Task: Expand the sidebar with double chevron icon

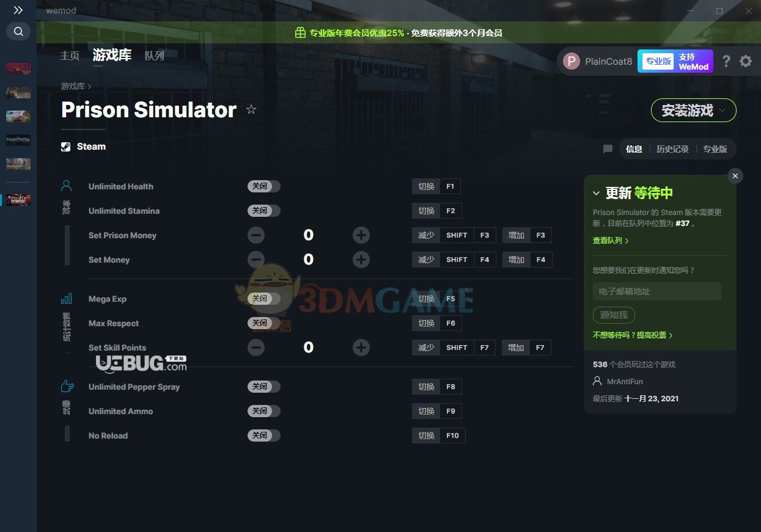Action: pos(18,10)
